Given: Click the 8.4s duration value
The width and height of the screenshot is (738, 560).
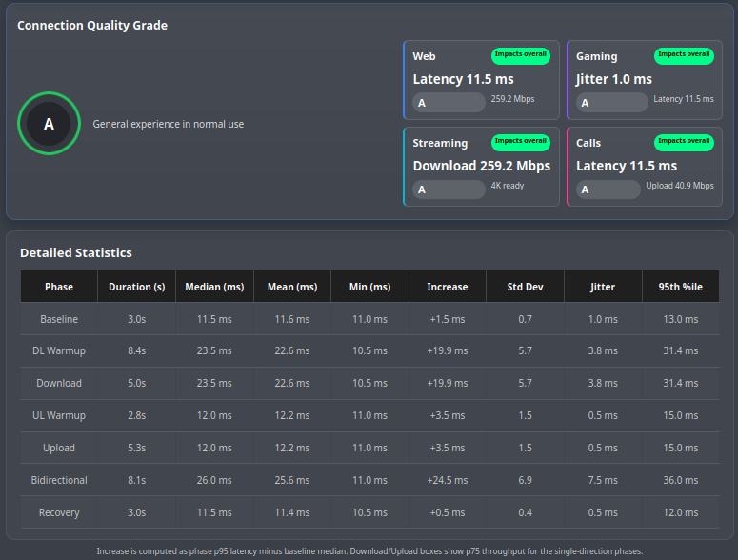Looking at the screenshot, I should pyautogui.click(x=136, y=350).
